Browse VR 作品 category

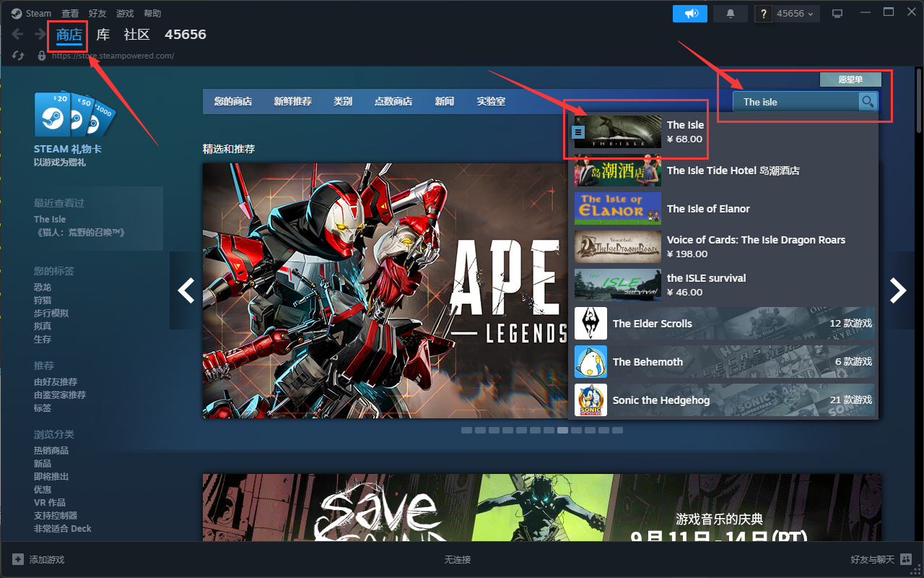pos(50,502)
